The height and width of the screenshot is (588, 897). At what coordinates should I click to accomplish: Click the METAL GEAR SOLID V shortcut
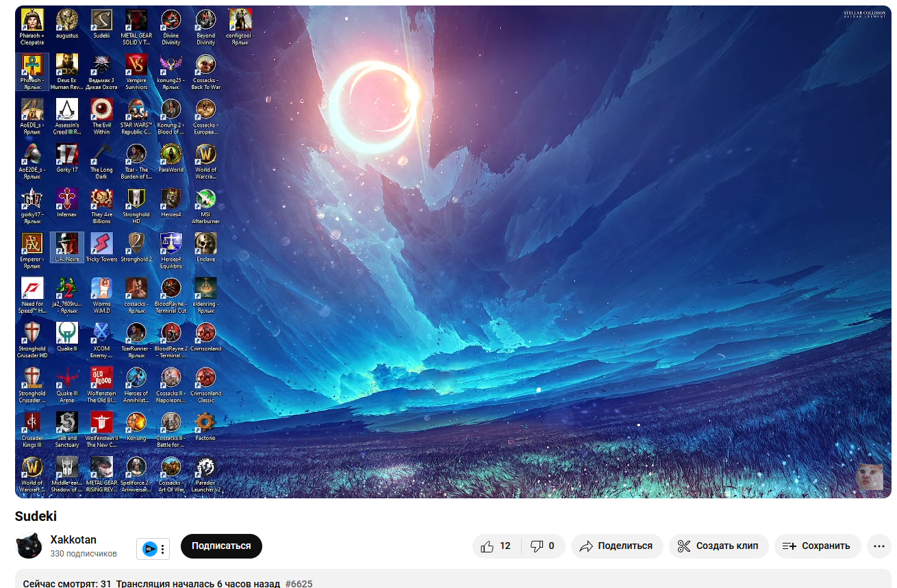tap(136, 27)
